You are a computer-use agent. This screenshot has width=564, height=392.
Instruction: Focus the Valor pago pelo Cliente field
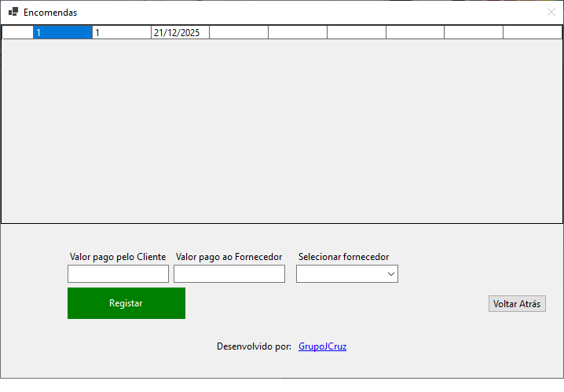point(118,273)
